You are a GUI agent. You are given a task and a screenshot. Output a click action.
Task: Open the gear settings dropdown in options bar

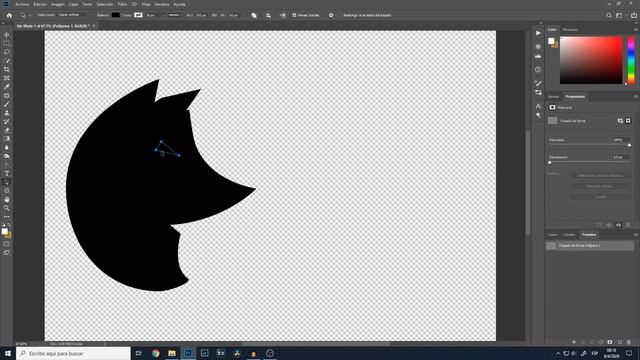[x=331, y=15]
